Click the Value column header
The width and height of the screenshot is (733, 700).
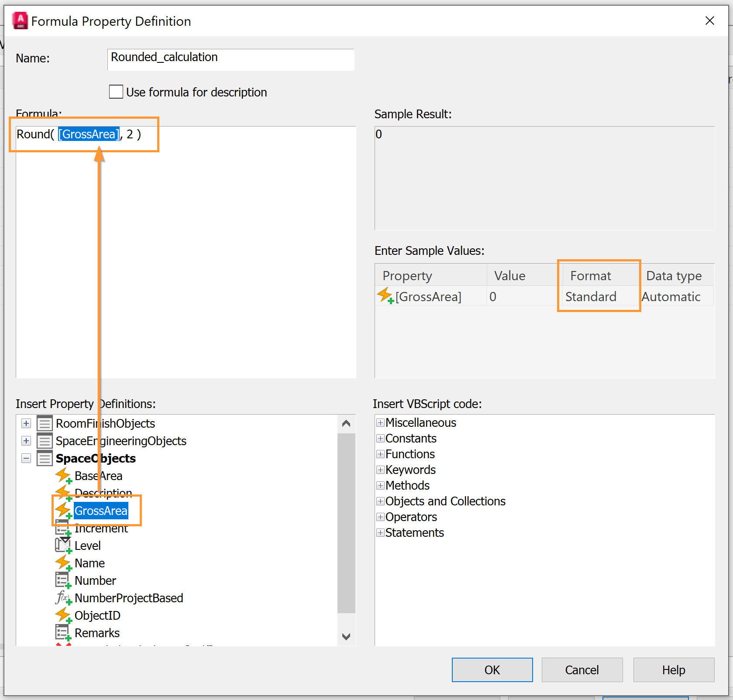[525, 275]
